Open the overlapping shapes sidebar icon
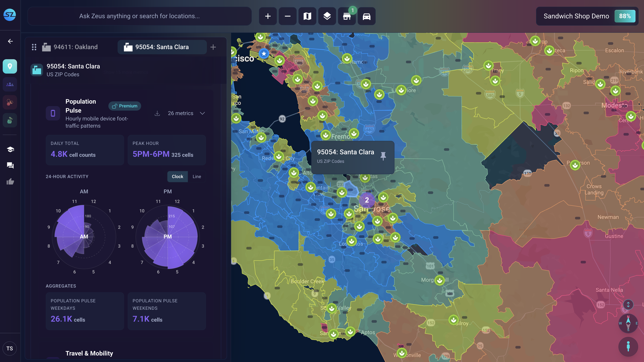 10,102
